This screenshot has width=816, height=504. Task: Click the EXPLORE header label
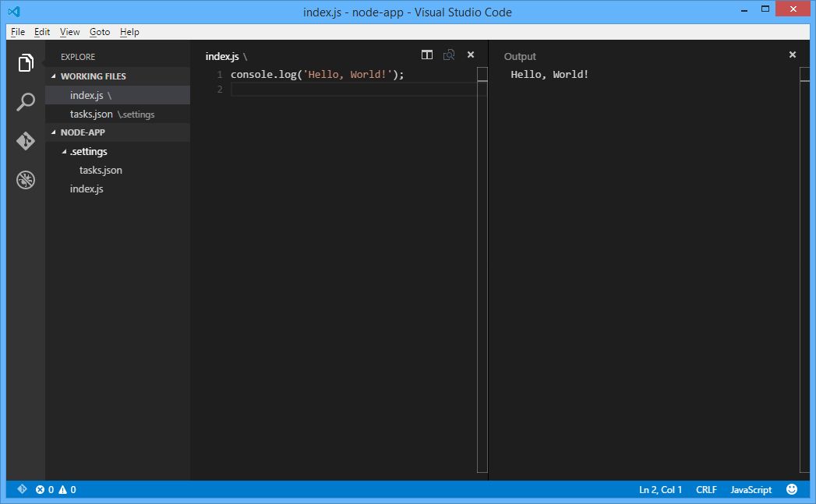pos(77,57)
